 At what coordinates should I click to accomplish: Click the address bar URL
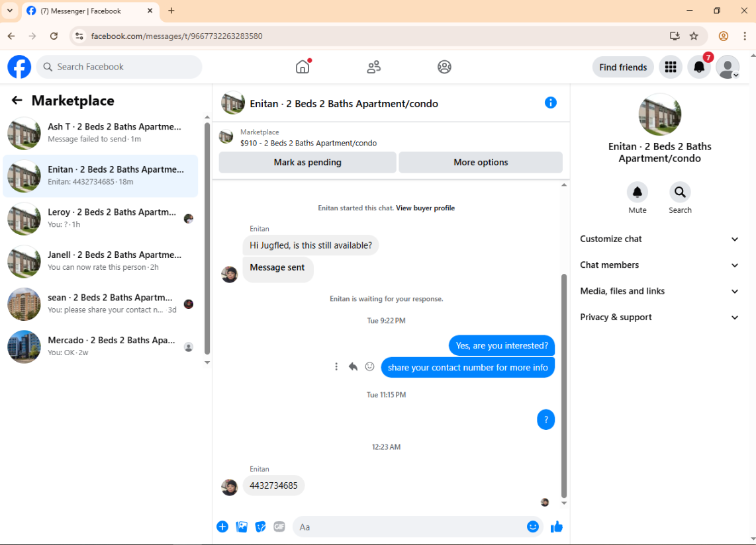(x=177, y=36)
